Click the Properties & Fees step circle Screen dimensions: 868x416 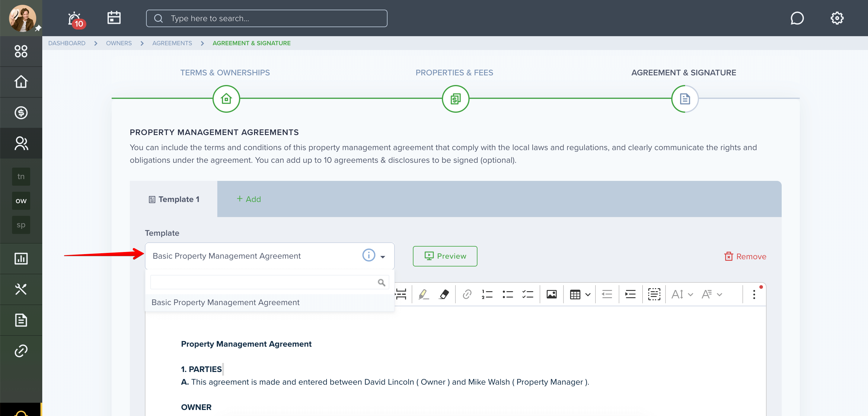(x=455, y=99)
